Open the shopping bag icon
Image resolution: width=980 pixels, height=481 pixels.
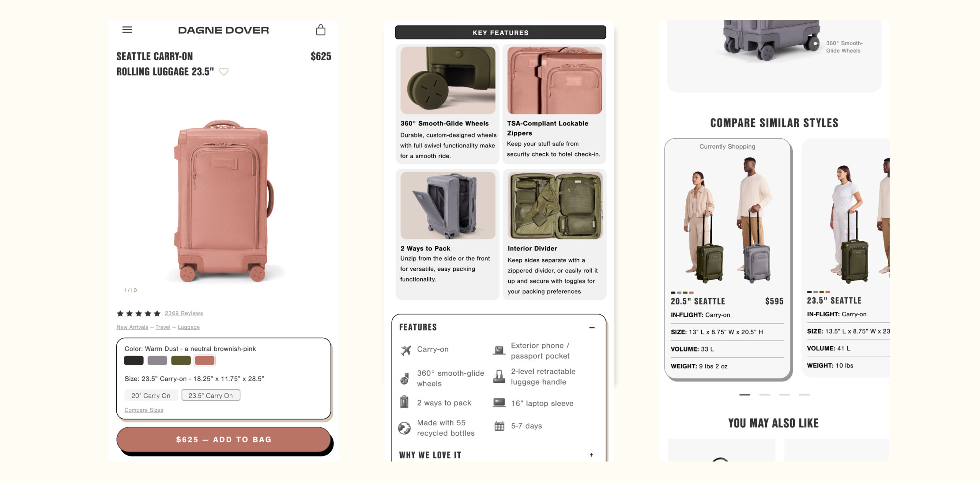[321, 29]
